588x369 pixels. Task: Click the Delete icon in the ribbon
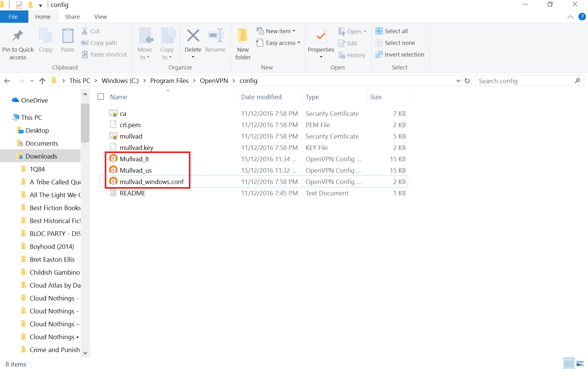point(193,36)
